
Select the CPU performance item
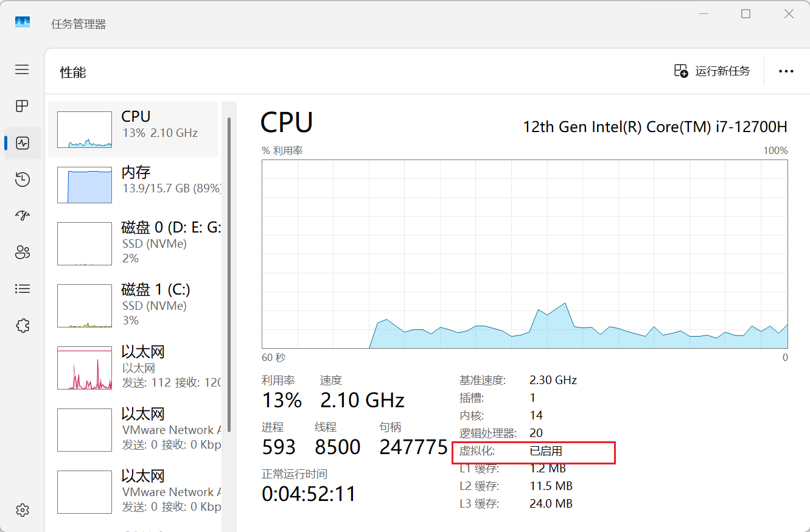133,129
